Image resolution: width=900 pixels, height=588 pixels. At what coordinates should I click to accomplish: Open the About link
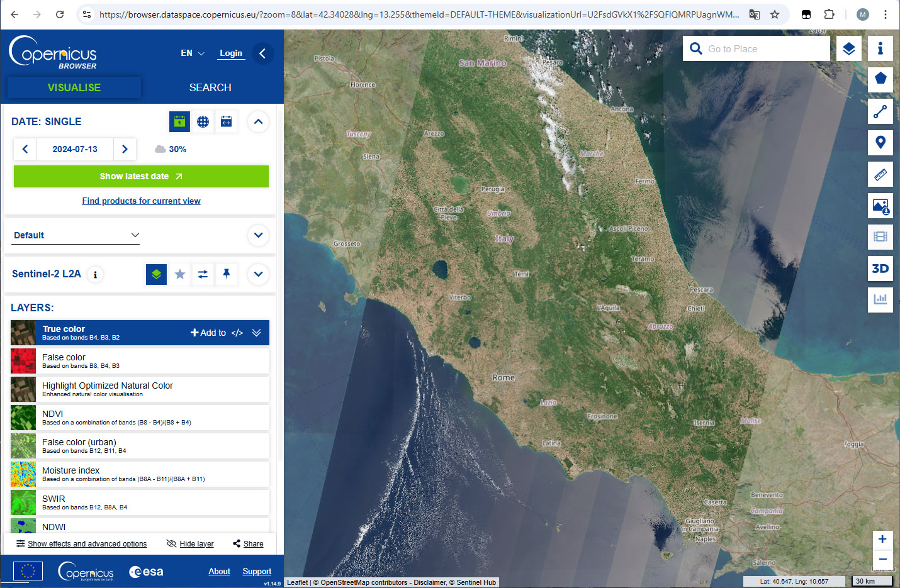coord(220,571)
